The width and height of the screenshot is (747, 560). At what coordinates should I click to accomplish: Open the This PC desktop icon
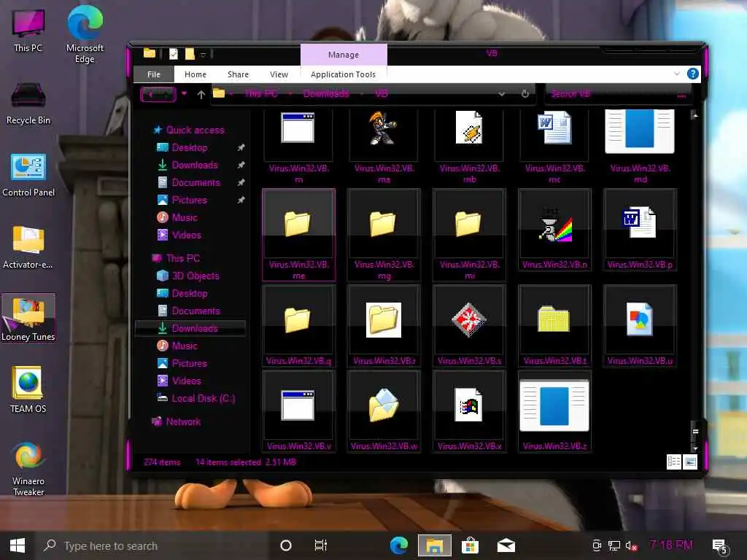pyautogui.click(x=28, y=30)
